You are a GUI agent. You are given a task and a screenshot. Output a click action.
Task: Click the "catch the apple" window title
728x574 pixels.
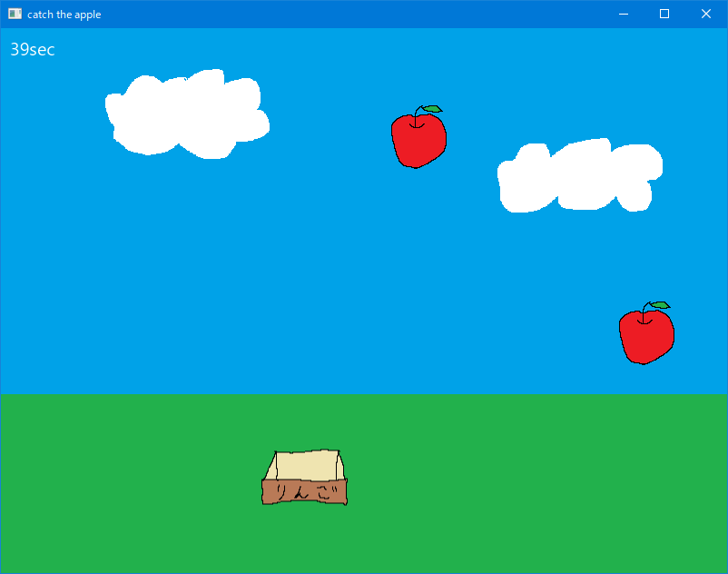[64, 15]
